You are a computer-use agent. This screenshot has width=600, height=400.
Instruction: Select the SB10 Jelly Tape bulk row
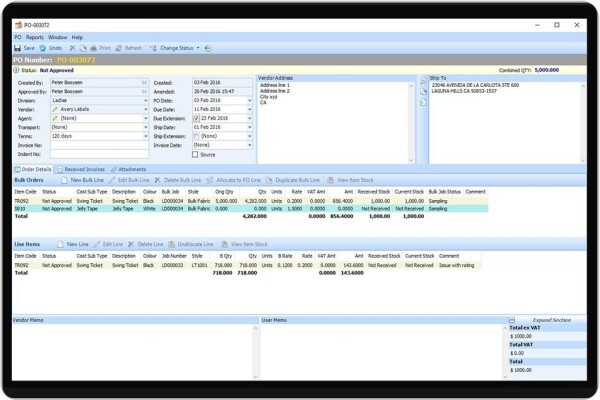click(251, 209)
